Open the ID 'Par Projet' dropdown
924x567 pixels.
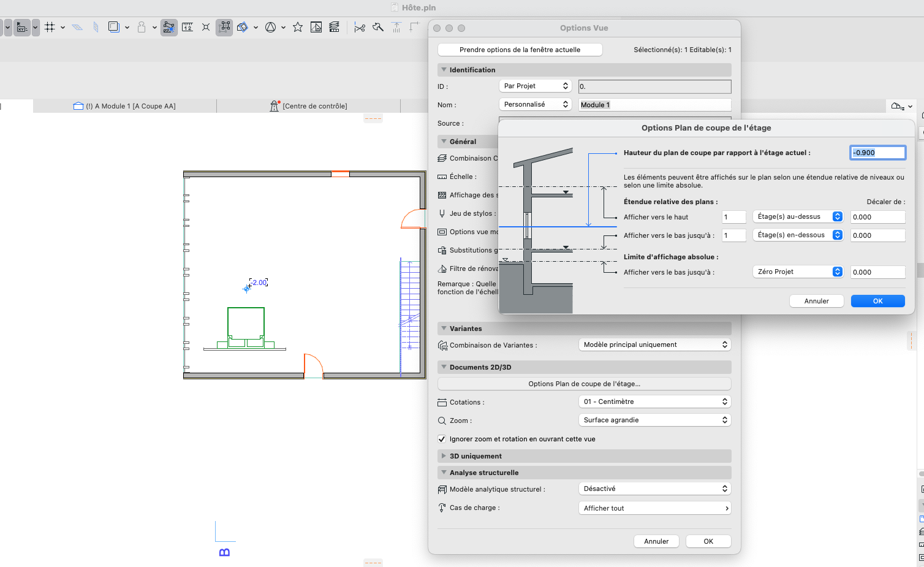click(536, 86)
